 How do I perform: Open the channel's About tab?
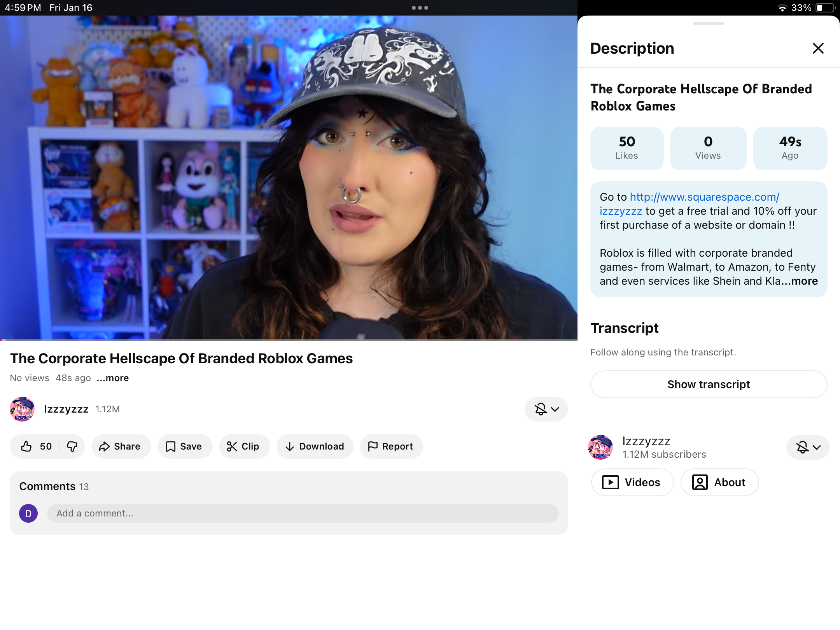tap(719, 482)
